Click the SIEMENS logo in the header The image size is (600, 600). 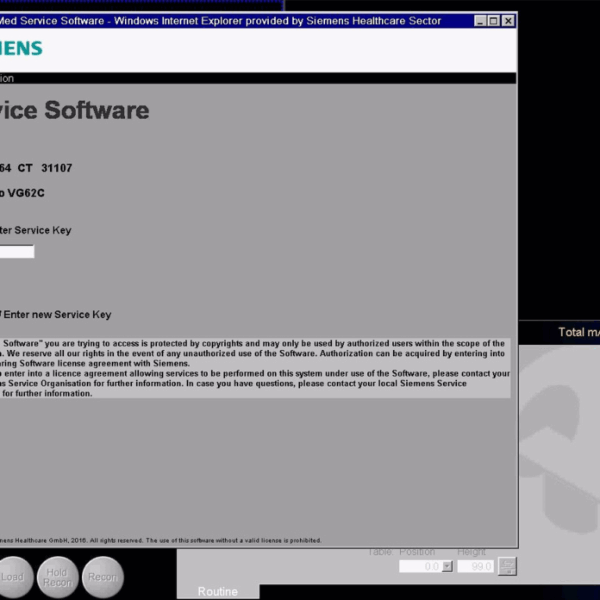click(x=21, y=48)
